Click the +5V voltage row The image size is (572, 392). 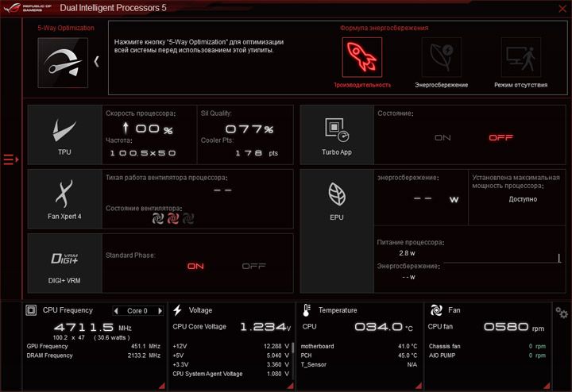231,355
